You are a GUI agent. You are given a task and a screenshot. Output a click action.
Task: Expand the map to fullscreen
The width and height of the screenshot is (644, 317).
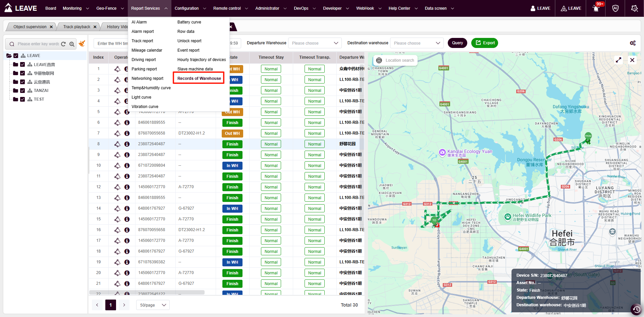pos(619,60)
